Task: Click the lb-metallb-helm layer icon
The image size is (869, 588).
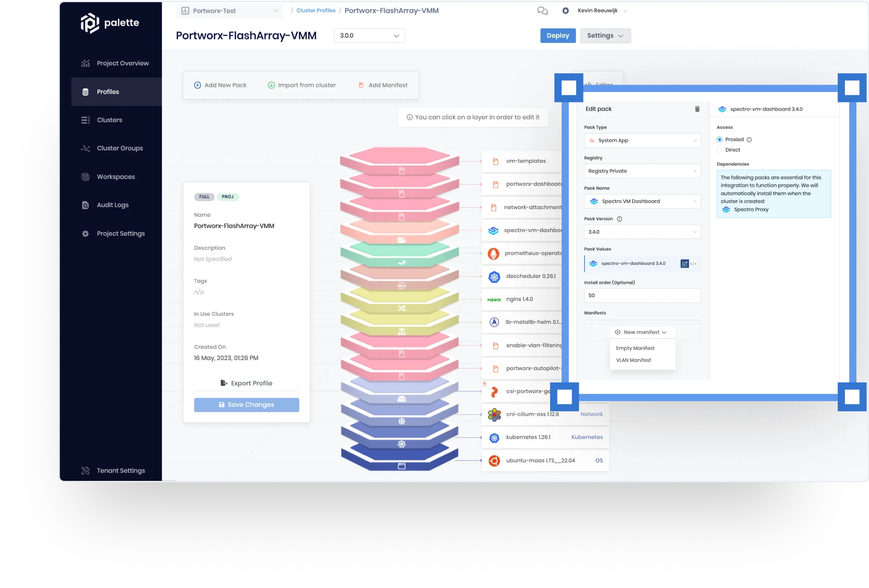Action: click(x=494, y=322)
